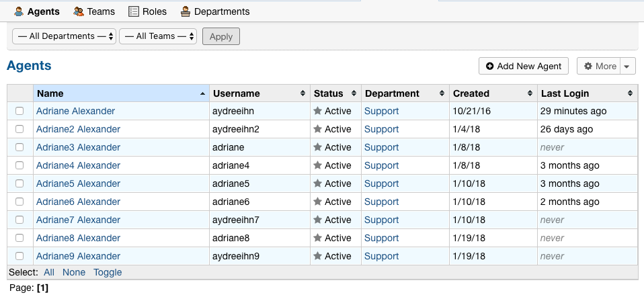Click the Toggle selection link
The width and height of the screenshot is (644, 299).
[x=108, y=272]
